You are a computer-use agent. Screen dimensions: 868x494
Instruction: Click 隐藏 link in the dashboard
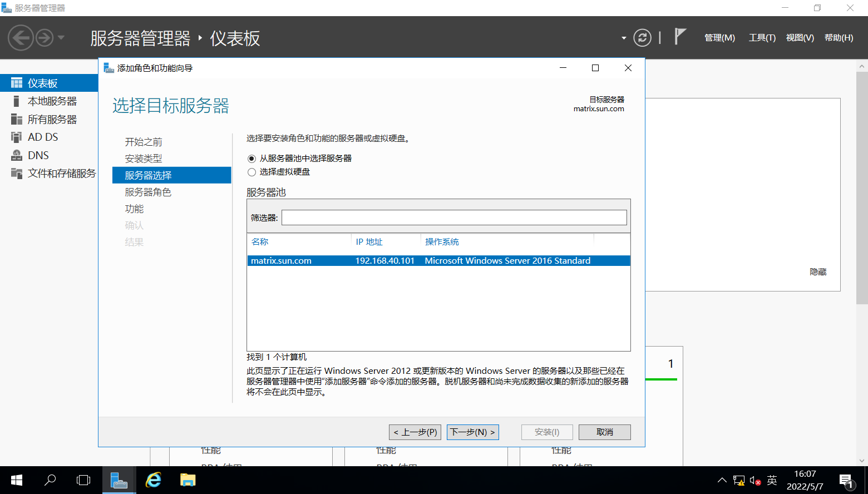click(818, 272)
